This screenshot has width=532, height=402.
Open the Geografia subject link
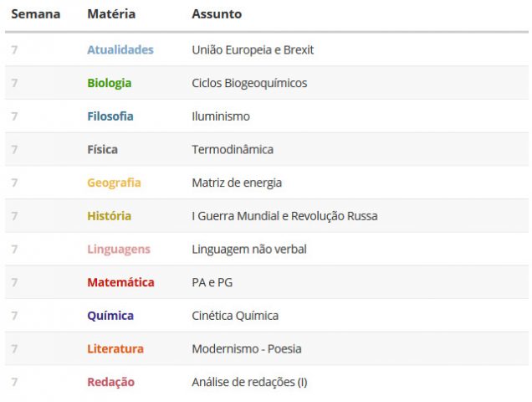114,183
